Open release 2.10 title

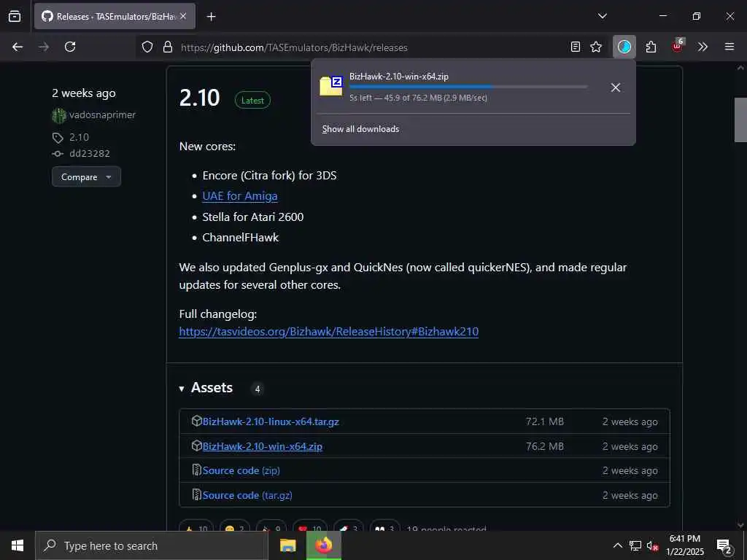coord(199,98)
